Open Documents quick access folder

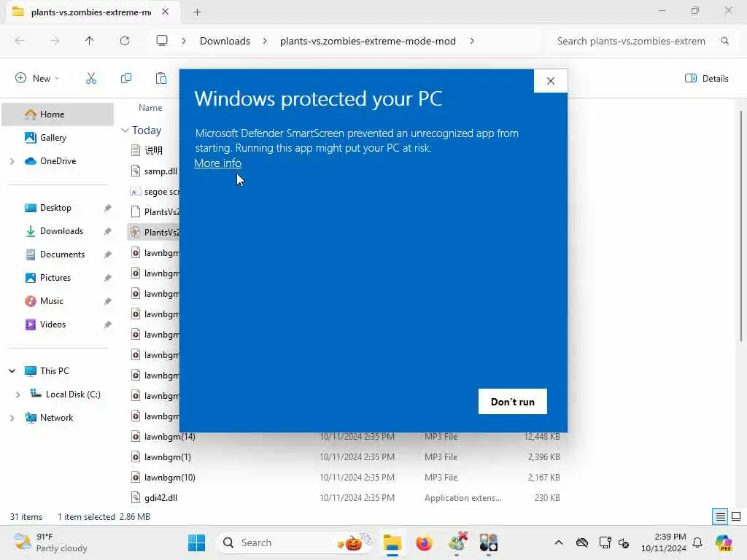pyautogui.click(x=62, y=254)
